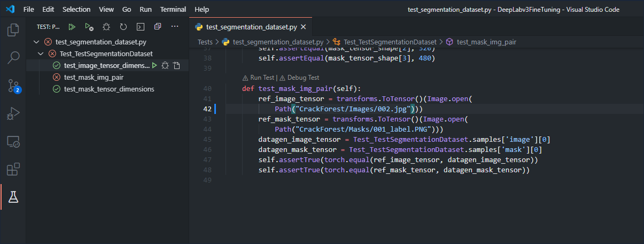Collapse Test_TestSegmentationDataset class node

coord(41,54)
